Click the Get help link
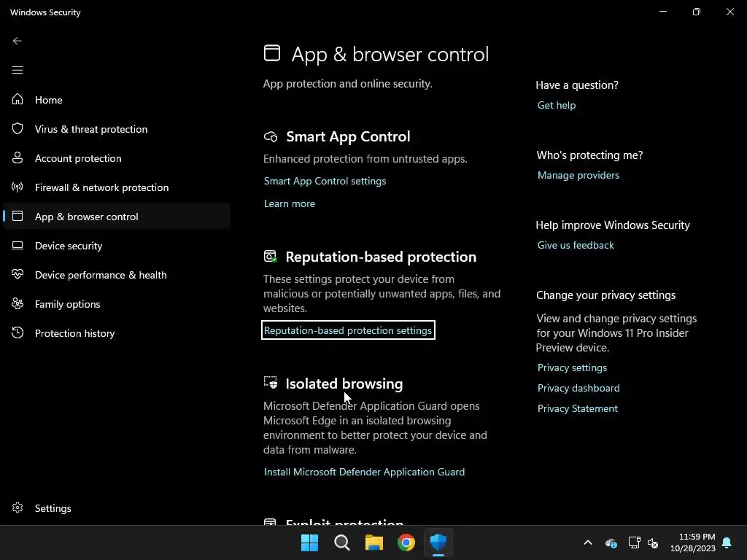Screen dimensions: 747x560 pos(557,105)
